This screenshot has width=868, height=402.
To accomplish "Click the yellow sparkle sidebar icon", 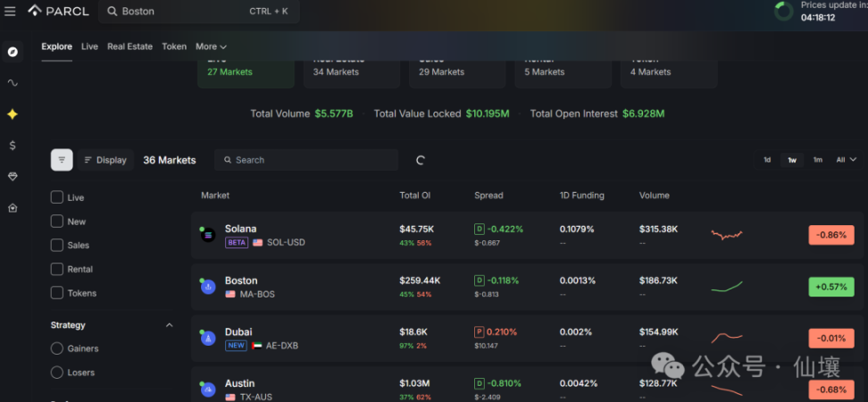I will tap(13, 114).
